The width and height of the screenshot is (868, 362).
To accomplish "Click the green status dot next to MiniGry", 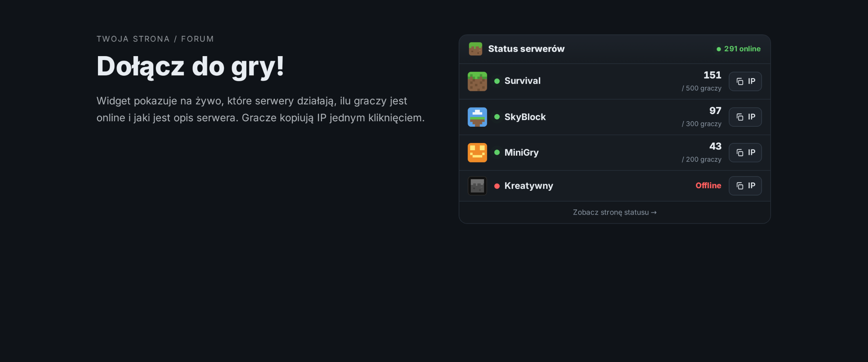I will point(497,152).
